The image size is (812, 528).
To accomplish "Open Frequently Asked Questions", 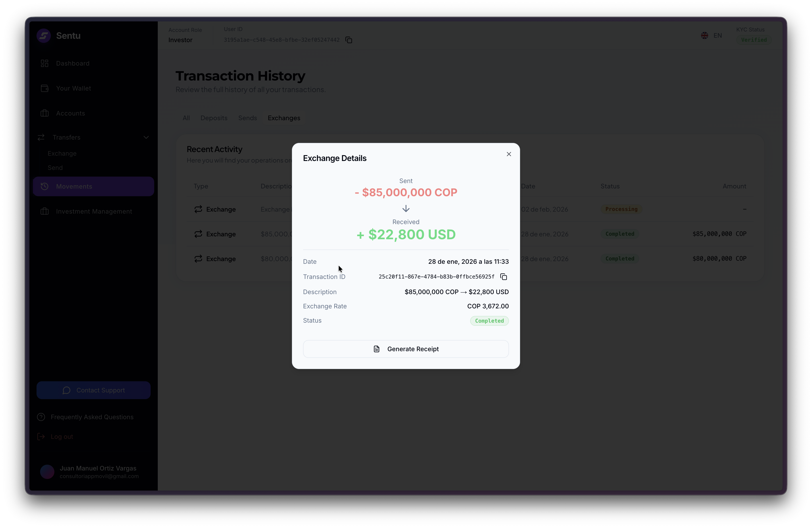I will point(92,417).
